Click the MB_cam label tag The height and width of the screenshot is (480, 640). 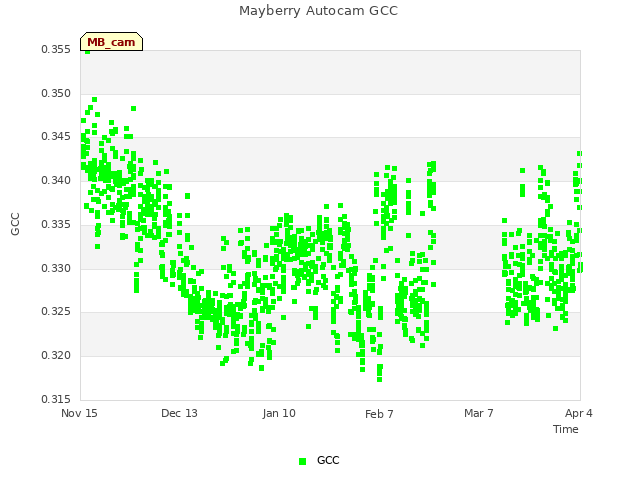[111, 42]
